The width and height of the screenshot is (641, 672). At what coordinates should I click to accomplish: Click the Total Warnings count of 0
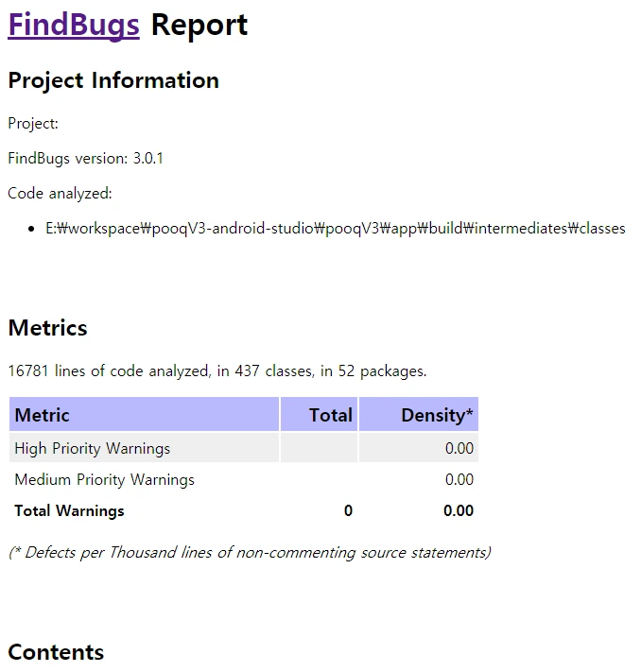tap(348, 511)
